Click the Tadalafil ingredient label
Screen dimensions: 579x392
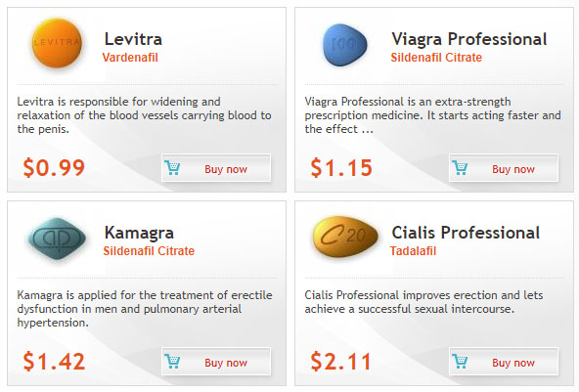click(x=413, y=251)
